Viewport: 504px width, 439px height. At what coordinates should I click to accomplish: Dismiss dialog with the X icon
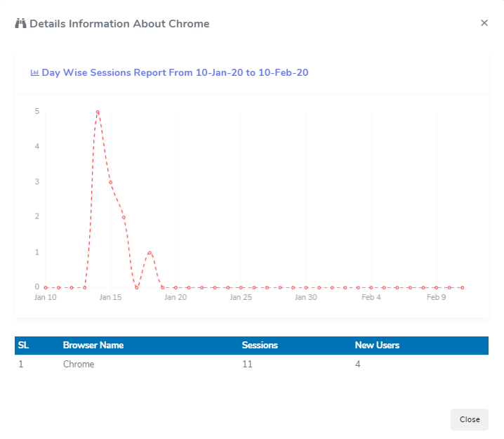point(484,23)
